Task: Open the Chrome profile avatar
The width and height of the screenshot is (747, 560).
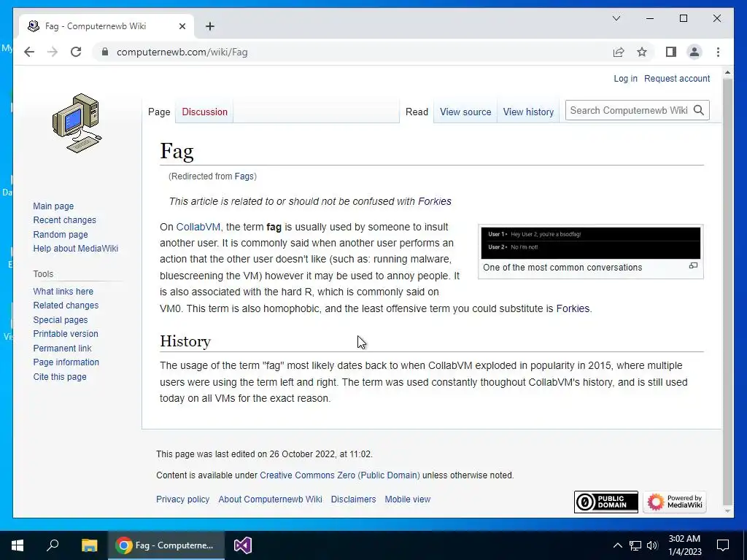Action: click(x=694, y=52)
